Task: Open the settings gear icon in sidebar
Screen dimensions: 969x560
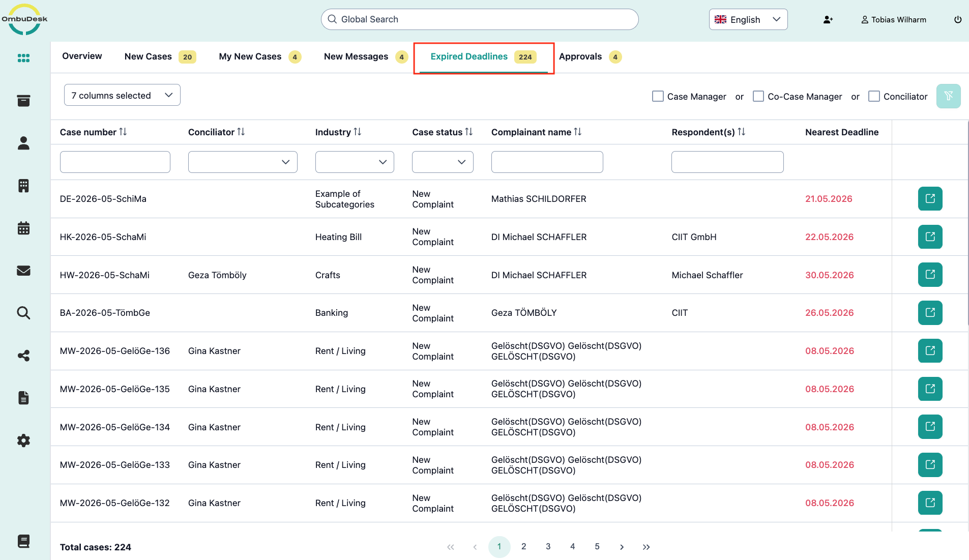Action: click(23, 440)
